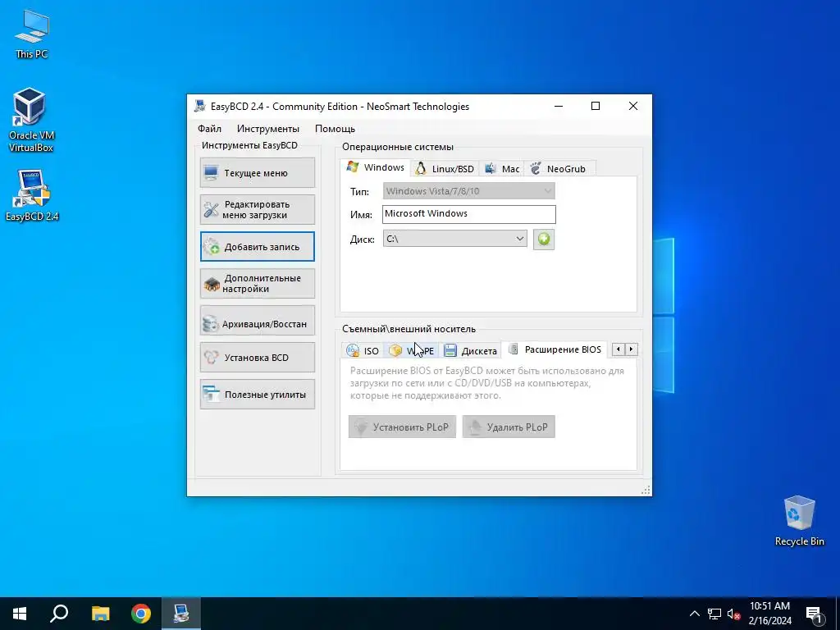Switch to the ISO tab

pos(362,351)
